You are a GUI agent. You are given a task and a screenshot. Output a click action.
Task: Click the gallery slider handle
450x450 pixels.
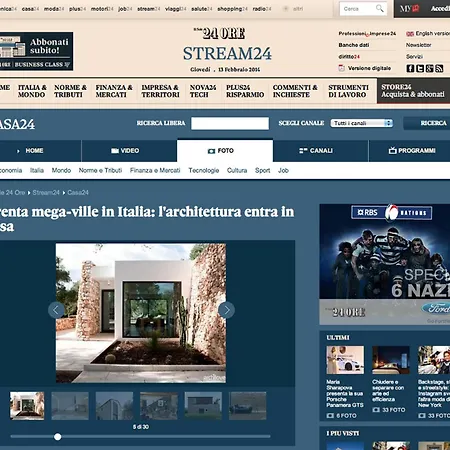(58, 437)
